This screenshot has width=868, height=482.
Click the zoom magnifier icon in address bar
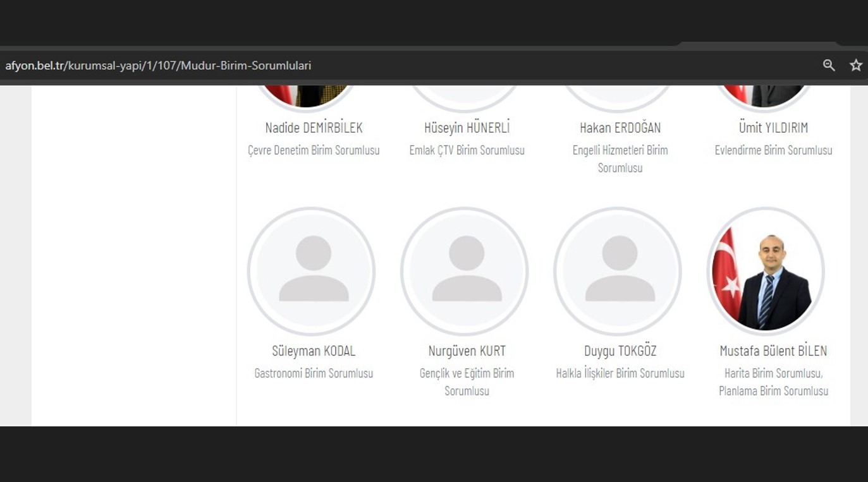tap(829, 65)
